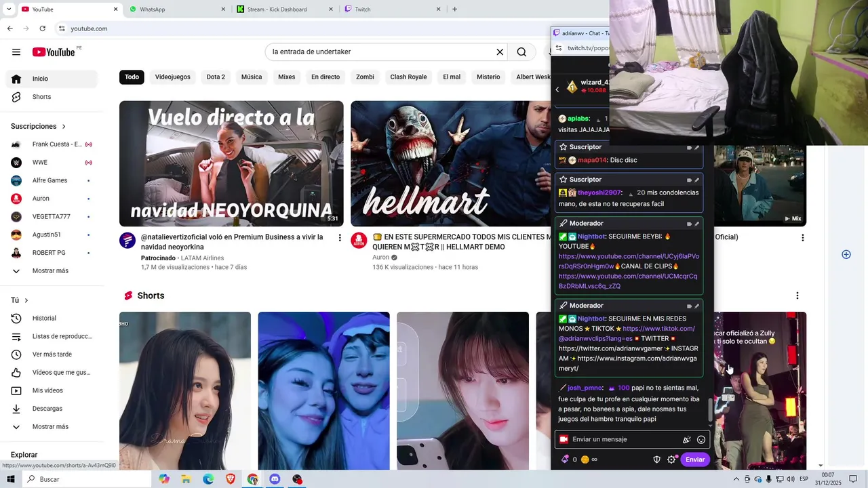
Task: Open File Explorer from taskbar
Action: pos(186,479)
